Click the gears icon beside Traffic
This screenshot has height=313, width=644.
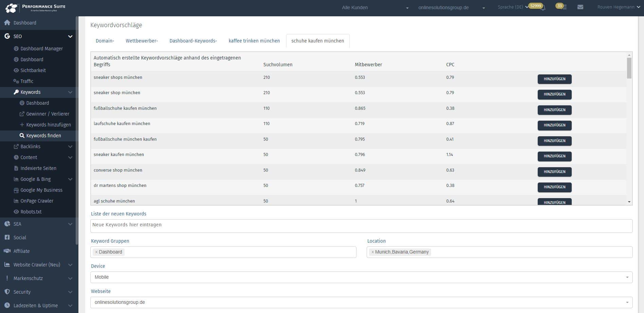click(16, 81)
